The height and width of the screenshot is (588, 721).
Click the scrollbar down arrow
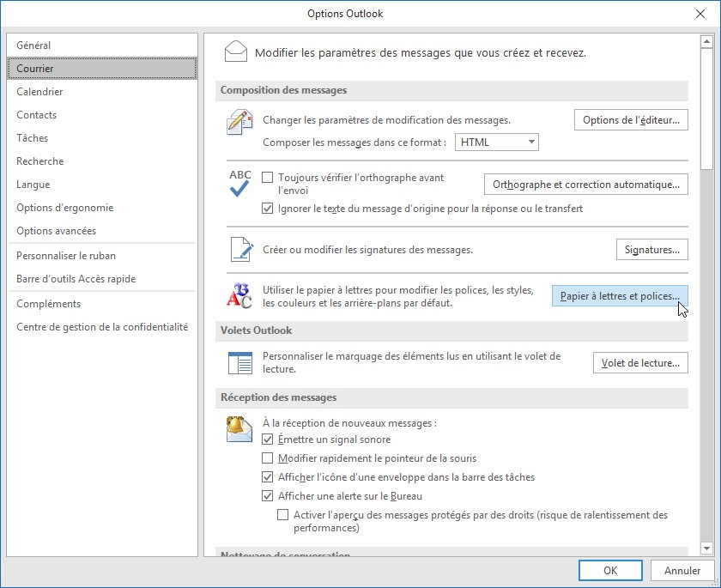coord(706,548)
